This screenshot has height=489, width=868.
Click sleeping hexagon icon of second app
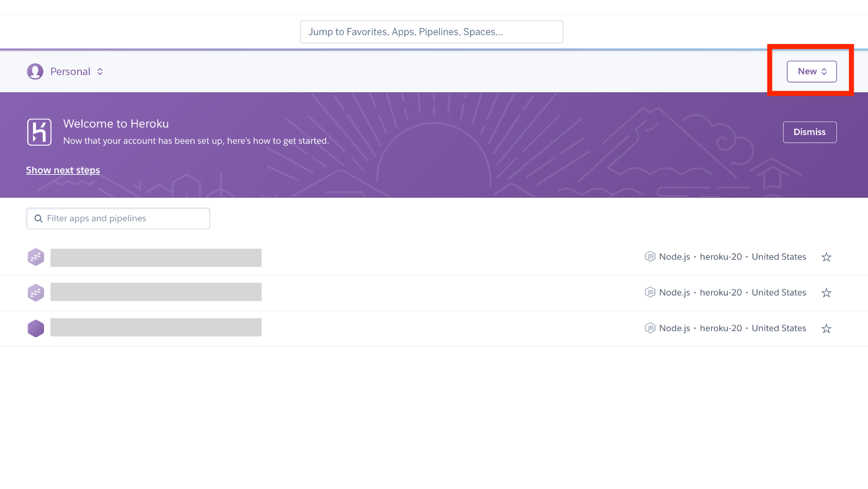click(36, 293)
